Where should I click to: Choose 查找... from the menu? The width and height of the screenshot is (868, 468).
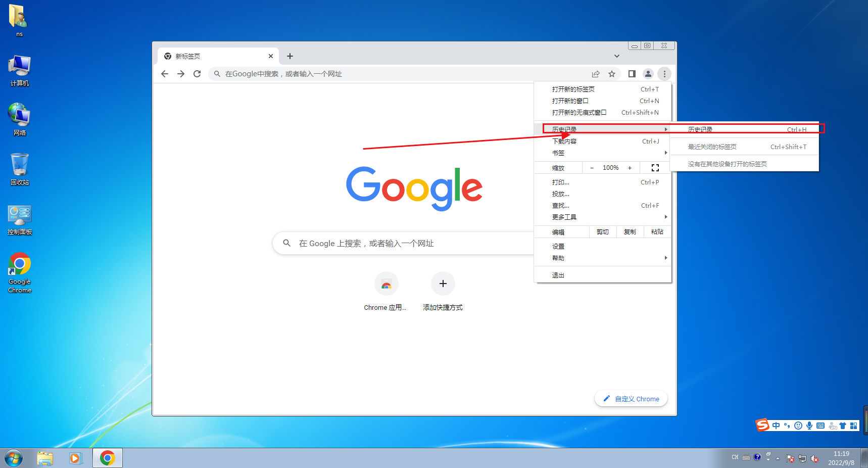click(603, 205)
